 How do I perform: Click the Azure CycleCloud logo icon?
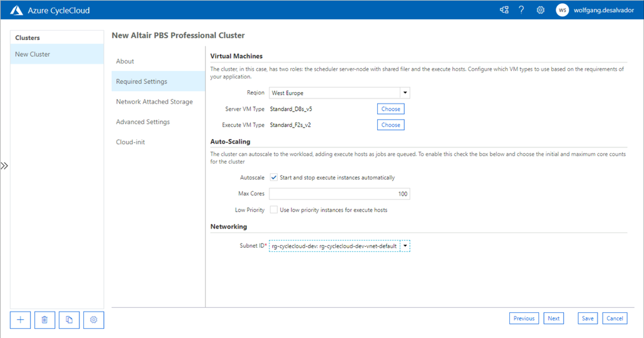click(x=16, y=10)
